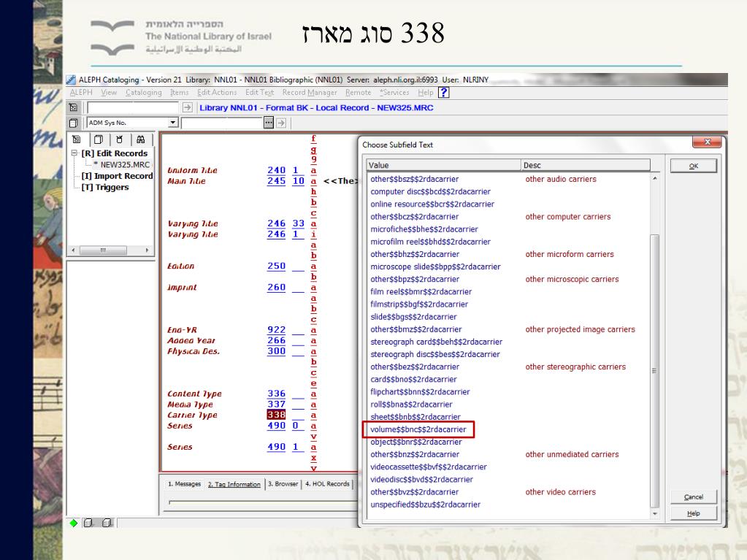
Task: Click the icon left of ADM Sys No.
Action: point(73,123)
